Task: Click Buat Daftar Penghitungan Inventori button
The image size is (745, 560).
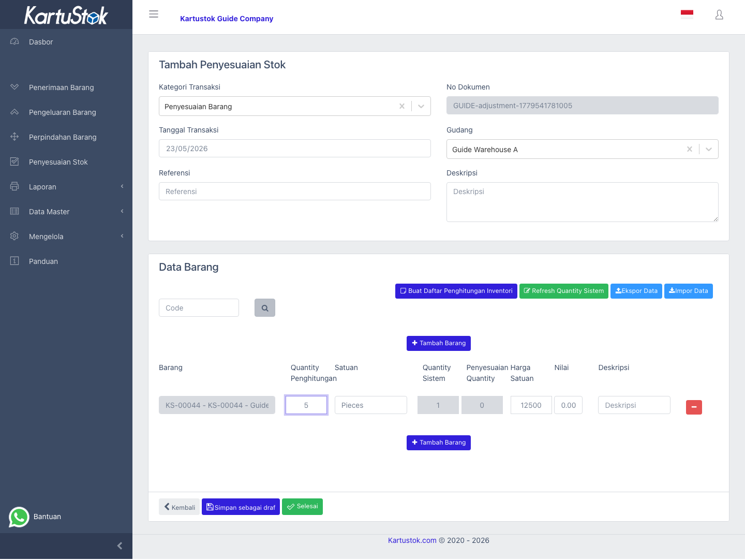Action: tap(456, 291)
